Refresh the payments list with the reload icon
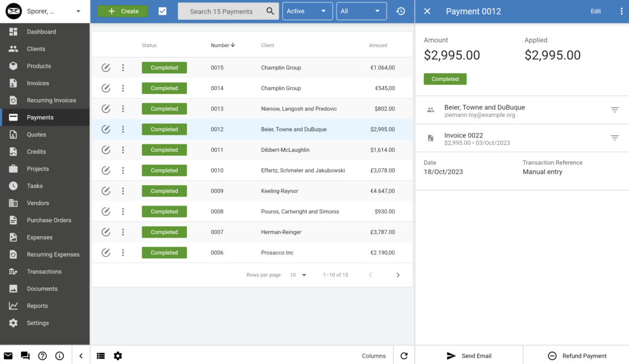This screenshot has width=629, height=364. 404,356
